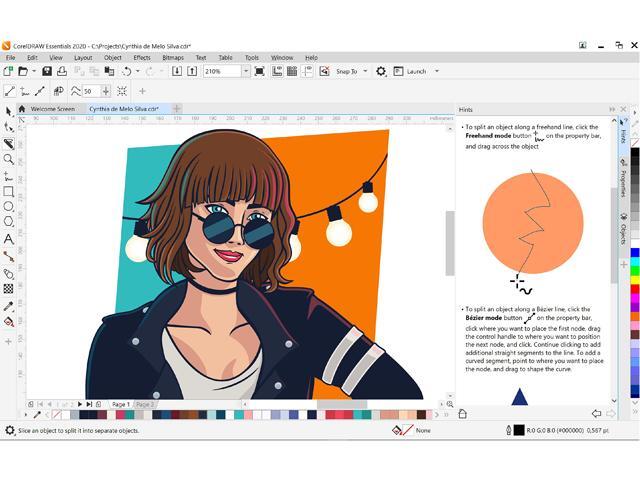640x480 pixels.
Task: Switch to Page 2 tab
Action: [145, 404]
